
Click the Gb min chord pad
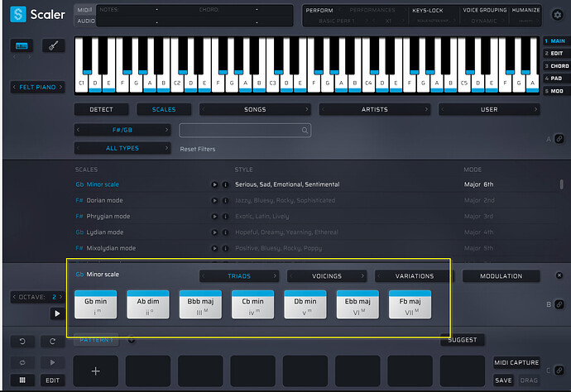(x=96, y=304)
